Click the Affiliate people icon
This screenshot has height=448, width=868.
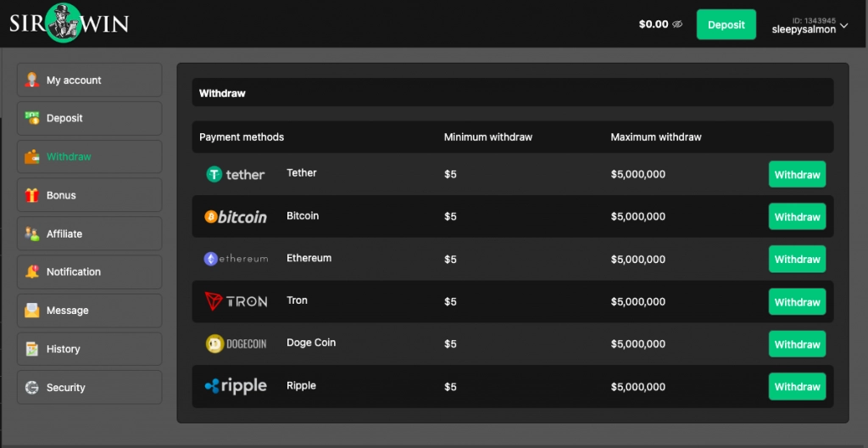coord(32,233)
